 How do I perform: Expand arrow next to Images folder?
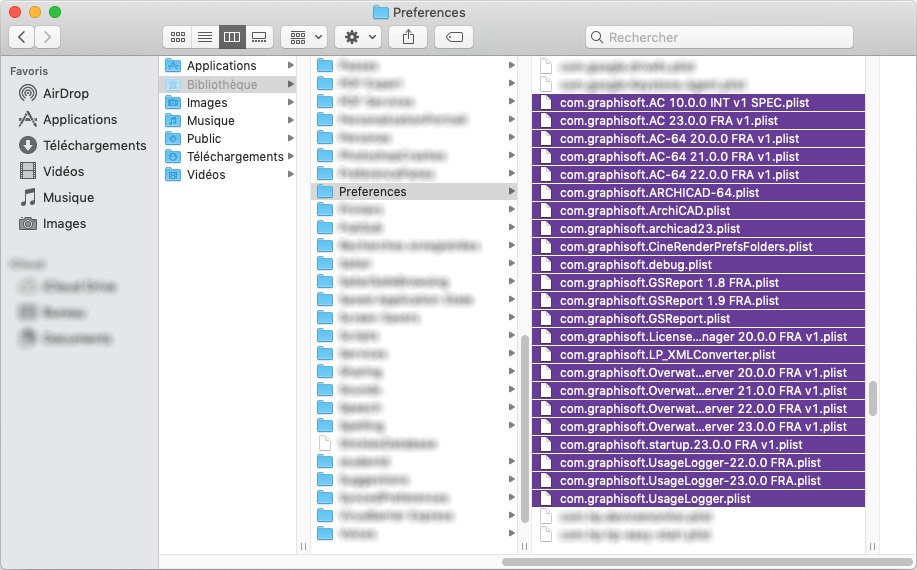click(x=291, y=102)
